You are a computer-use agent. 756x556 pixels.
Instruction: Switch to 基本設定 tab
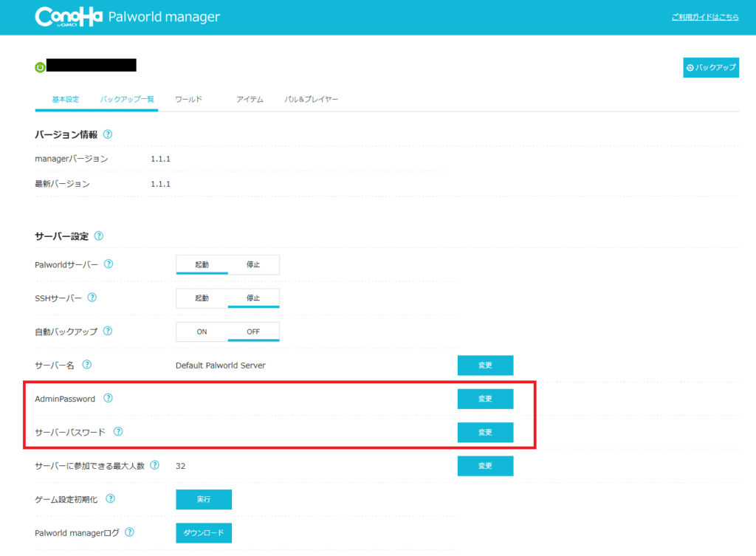point(66,100)
